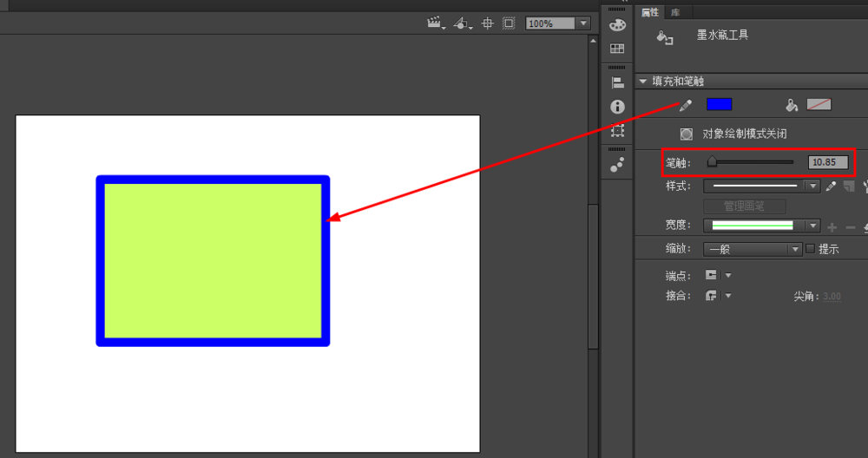Open the 缩放 scale dropdown showing 一般
Image resolution: width=868 pixels, height=458 pixels.
point(753,249)
